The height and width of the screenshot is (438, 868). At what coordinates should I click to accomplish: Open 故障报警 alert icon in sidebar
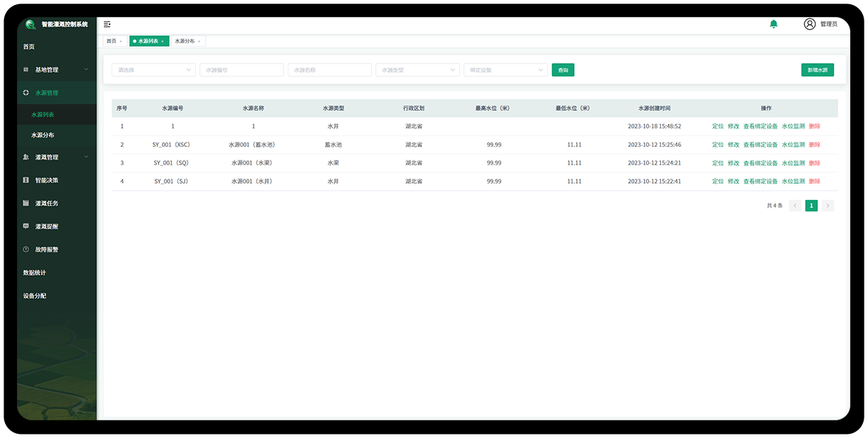pos(26,249)
